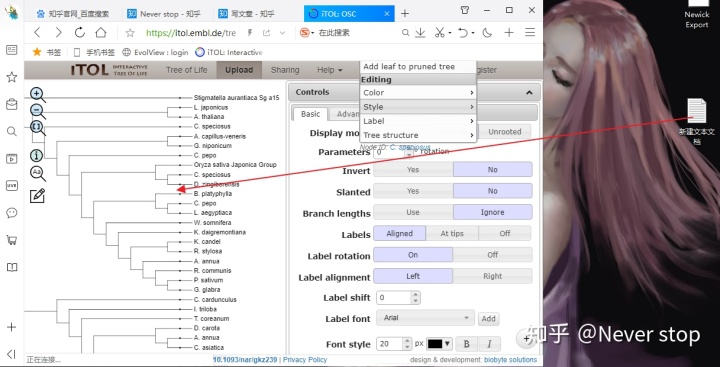Turn Label rotation Off
Screen dimensions: 720x367
[492, 254]
